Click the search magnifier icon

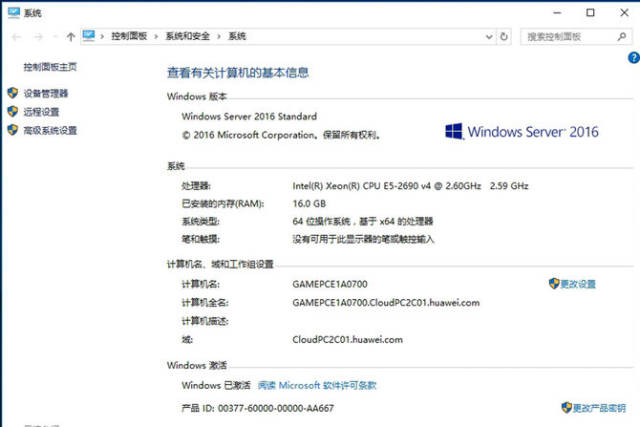622,37
